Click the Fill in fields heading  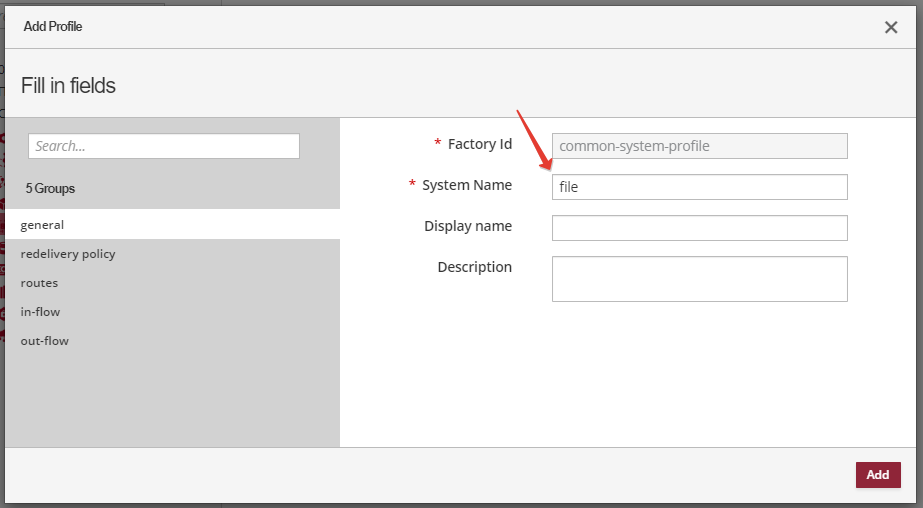tap(68, 86)
